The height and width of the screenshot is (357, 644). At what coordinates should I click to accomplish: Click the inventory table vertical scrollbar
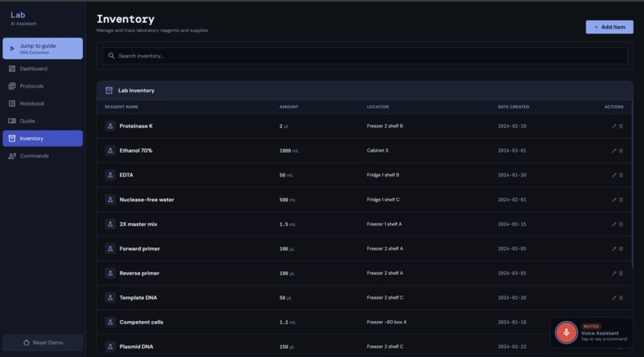pyautogui.click(x=632, y=184)
